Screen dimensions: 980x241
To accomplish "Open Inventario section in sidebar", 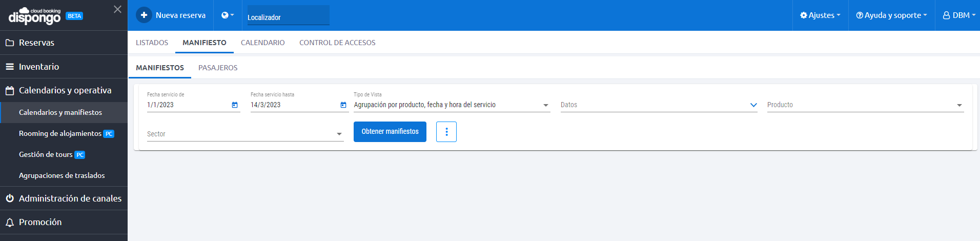I will click(64, 67).
